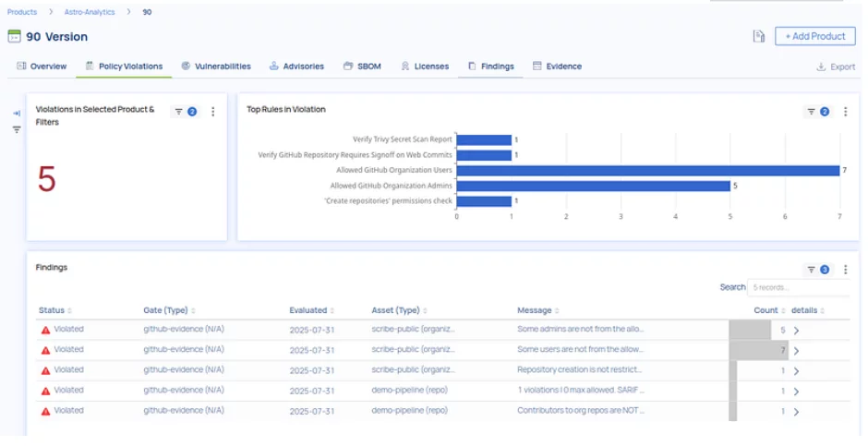Click the count bar showing 5 in Findings
This screenshot has height=446, width=868.
click(x=750, y=330)
